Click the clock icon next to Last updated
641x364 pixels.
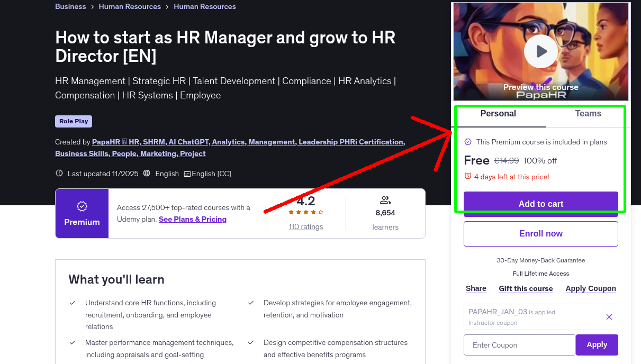point(58,173)
